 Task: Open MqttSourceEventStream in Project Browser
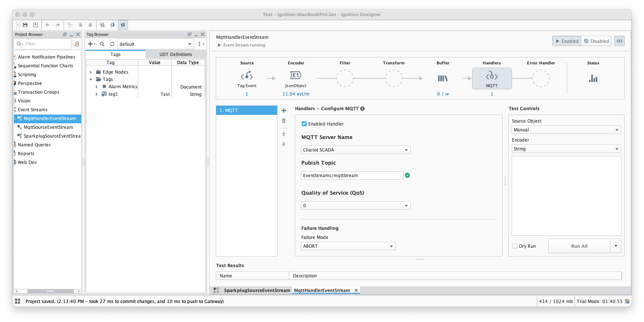click(48, 127)
